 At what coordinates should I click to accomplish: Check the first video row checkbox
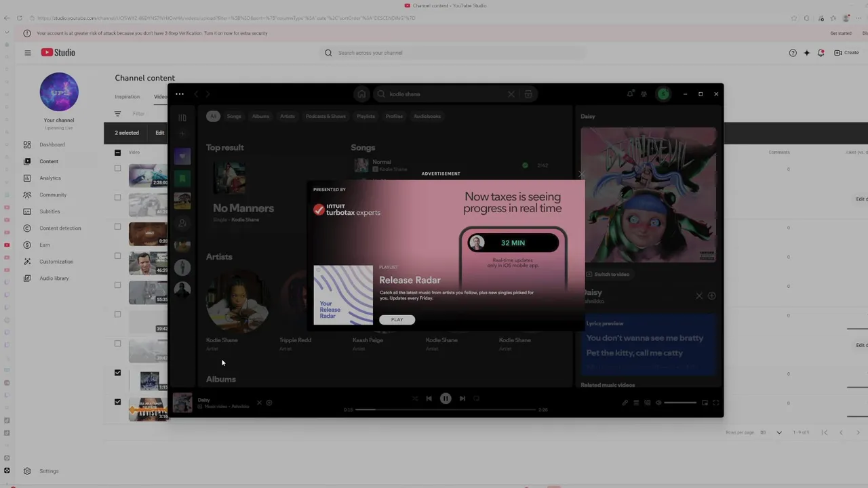(118, 168)
